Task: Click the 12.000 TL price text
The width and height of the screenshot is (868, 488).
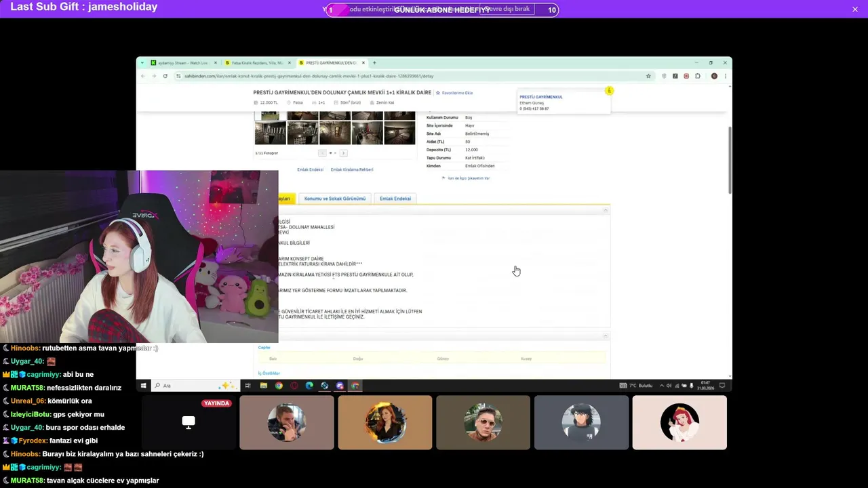Action: point(269,103)
